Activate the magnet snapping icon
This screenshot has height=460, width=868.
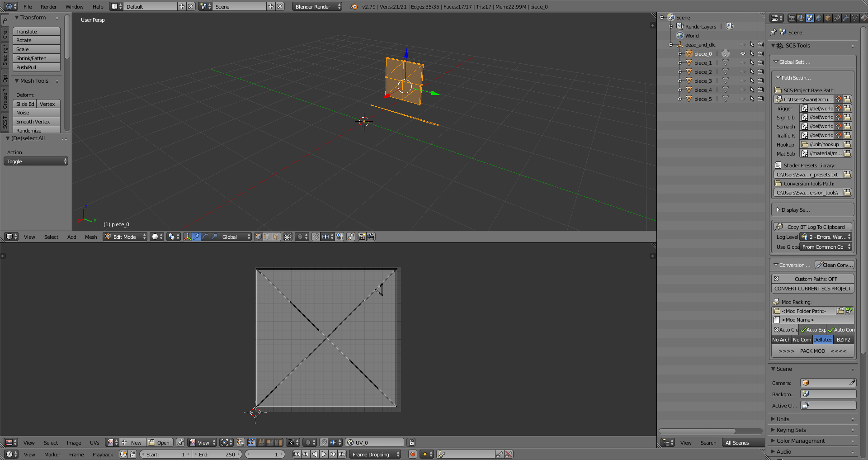[x=316, y=237]
